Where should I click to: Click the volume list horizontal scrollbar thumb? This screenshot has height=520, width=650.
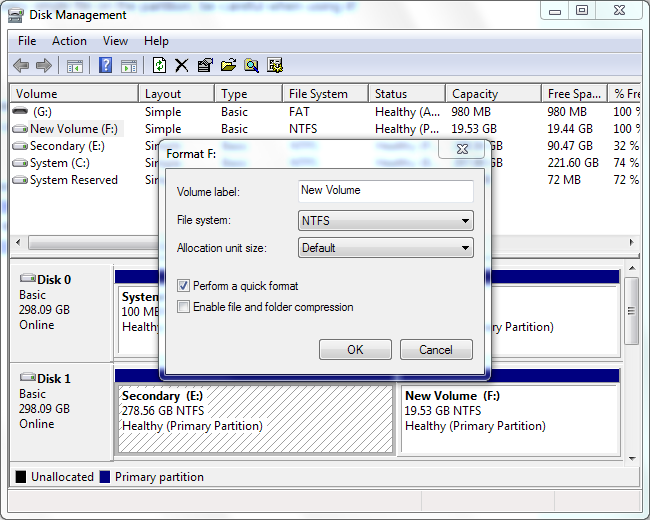(x=94, y=243)
